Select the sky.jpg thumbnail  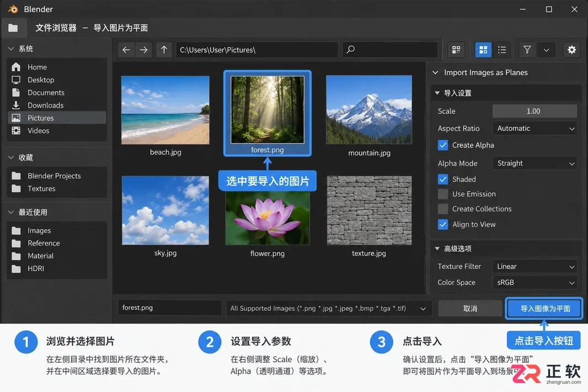click(166, 210)
